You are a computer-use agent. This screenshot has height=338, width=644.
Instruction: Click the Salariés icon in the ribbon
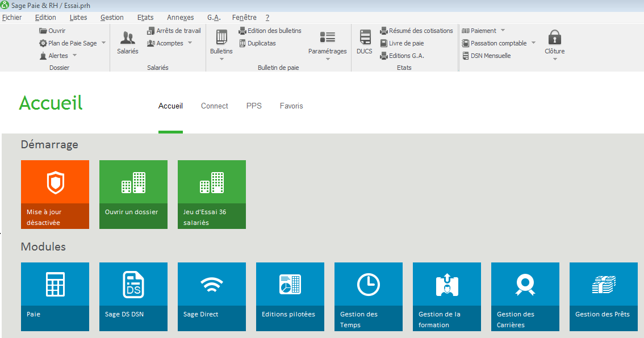click(x=128, y=39)
